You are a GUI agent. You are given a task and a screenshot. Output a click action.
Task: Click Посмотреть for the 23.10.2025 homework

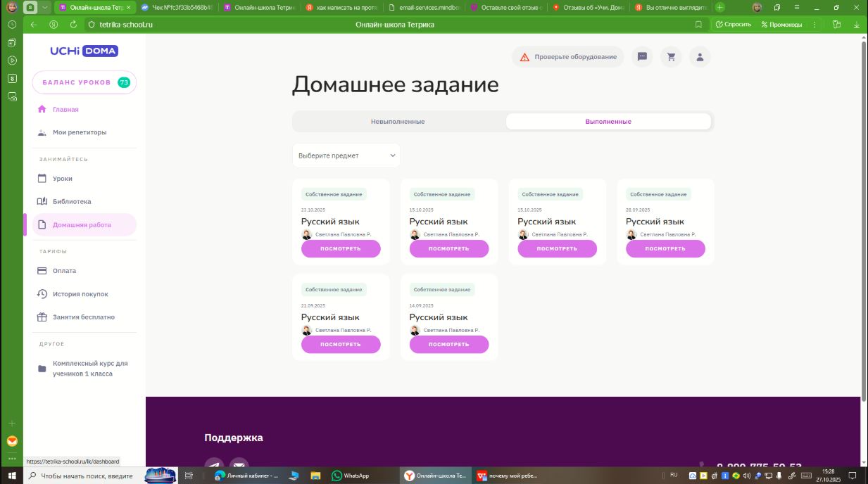click(341, 248)
